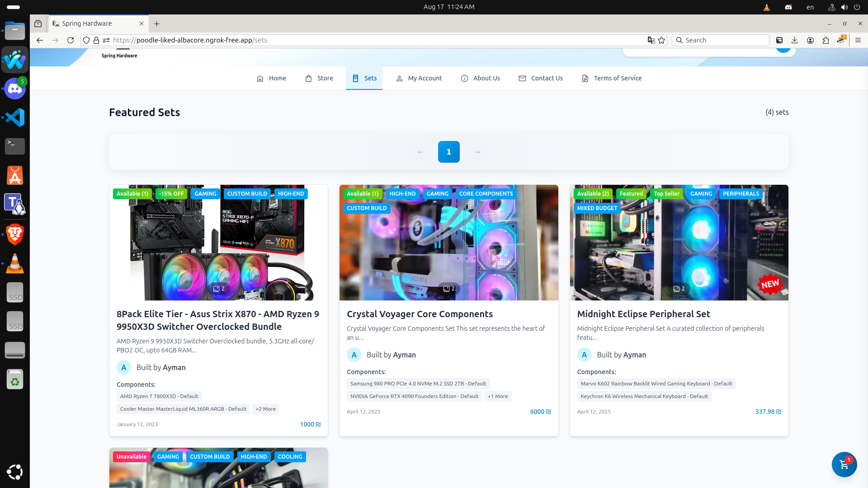The width and height of the screenshot is (868, 488).
Task: Click the -15% OFF badge
Action: tap(171, 194)
